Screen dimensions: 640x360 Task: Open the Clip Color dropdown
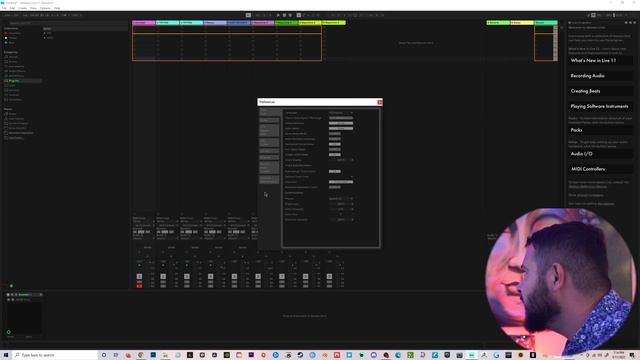tap(341, 182)
